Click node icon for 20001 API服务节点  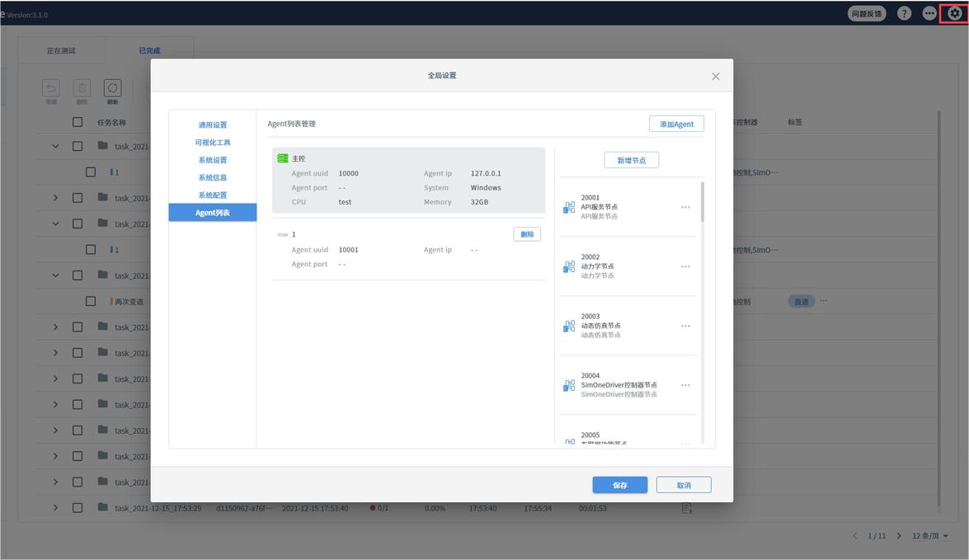click(x=569, y=207)
